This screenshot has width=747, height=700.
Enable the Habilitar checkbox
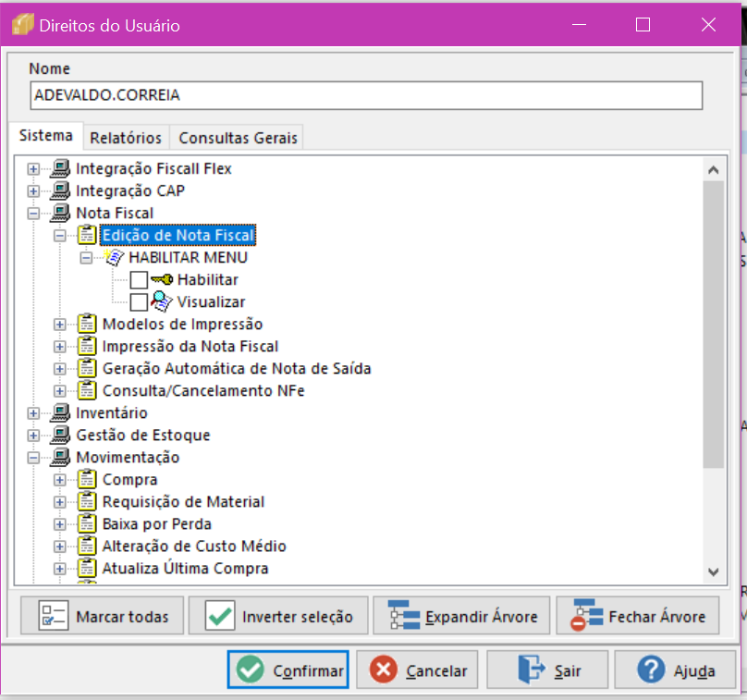click(139, 279)
